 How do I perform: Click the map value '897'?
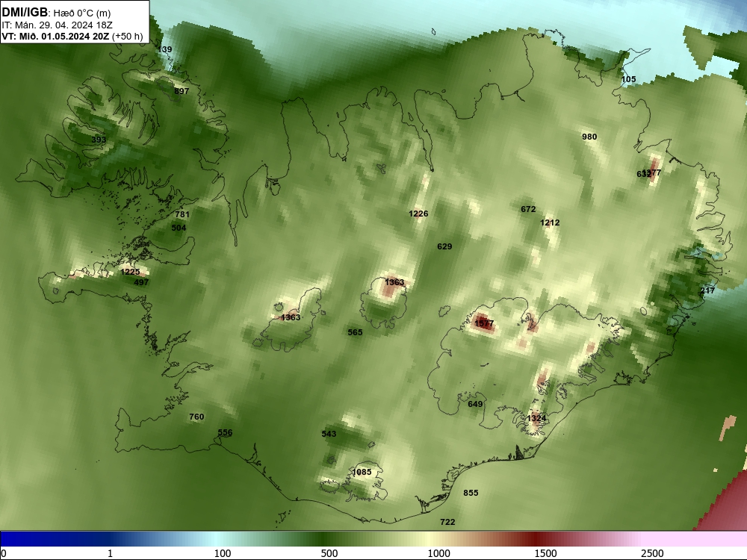(x=182, y=91)
